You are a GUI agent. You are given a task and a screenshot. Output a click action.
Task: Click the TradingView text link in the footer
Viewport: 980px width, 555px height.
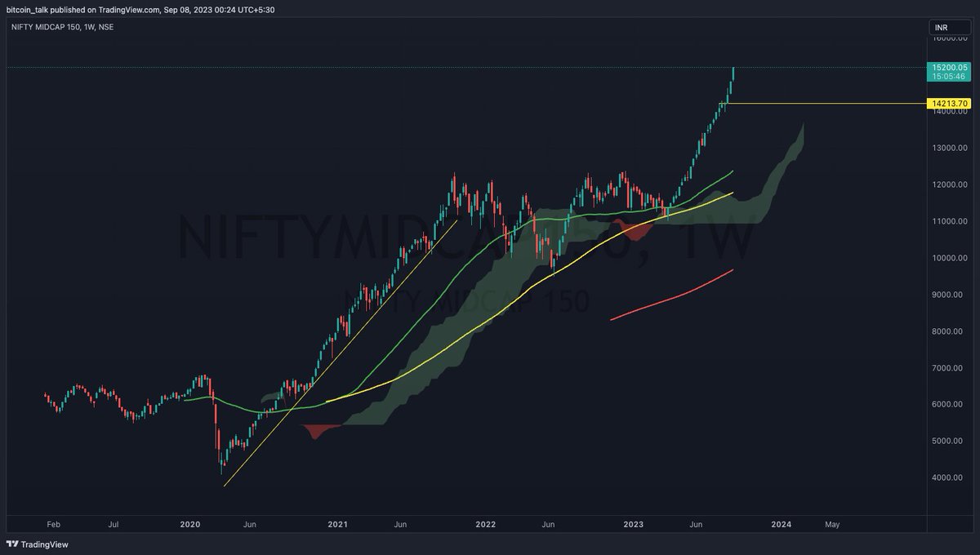click(x=46, y=544)
